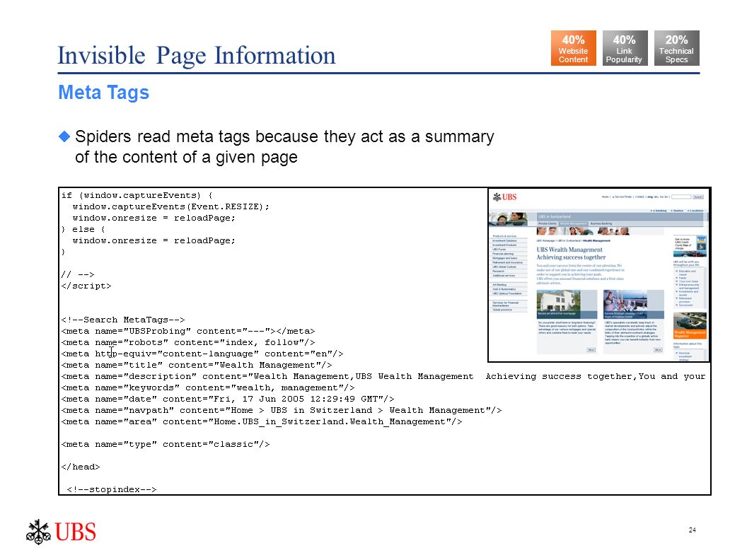
Task: Click the meta name="navpath" line
Action: click(x=282, y=411)
